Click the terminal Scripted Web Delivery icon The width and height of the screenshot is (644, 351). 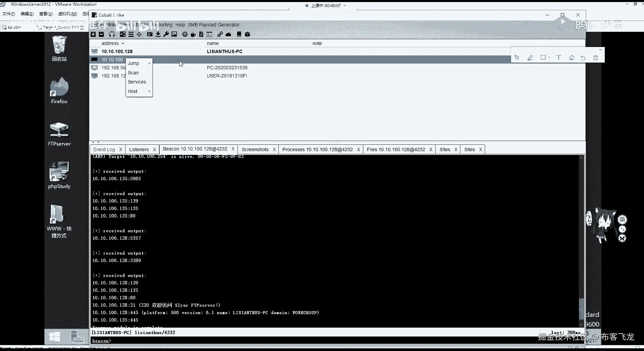point(209,34)
